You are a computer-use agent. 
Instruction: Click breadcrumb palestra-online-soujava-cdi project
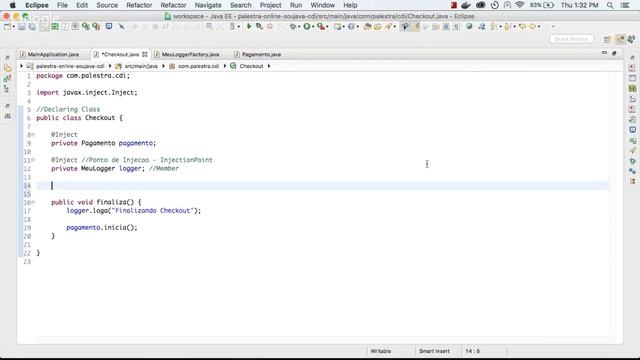tap(70, 66)
